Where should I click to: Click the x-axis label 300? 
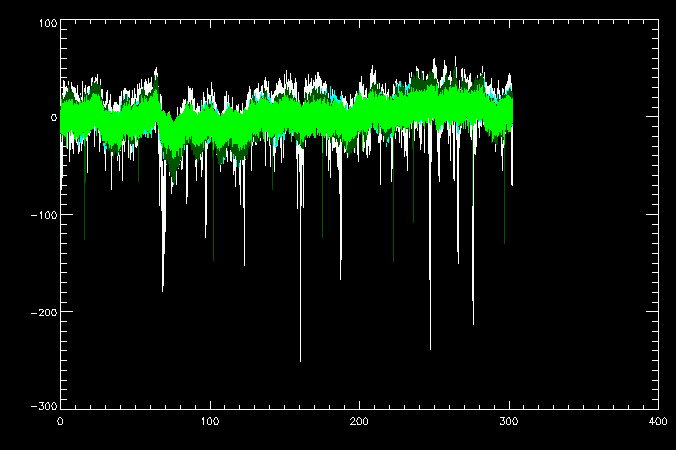509,422
